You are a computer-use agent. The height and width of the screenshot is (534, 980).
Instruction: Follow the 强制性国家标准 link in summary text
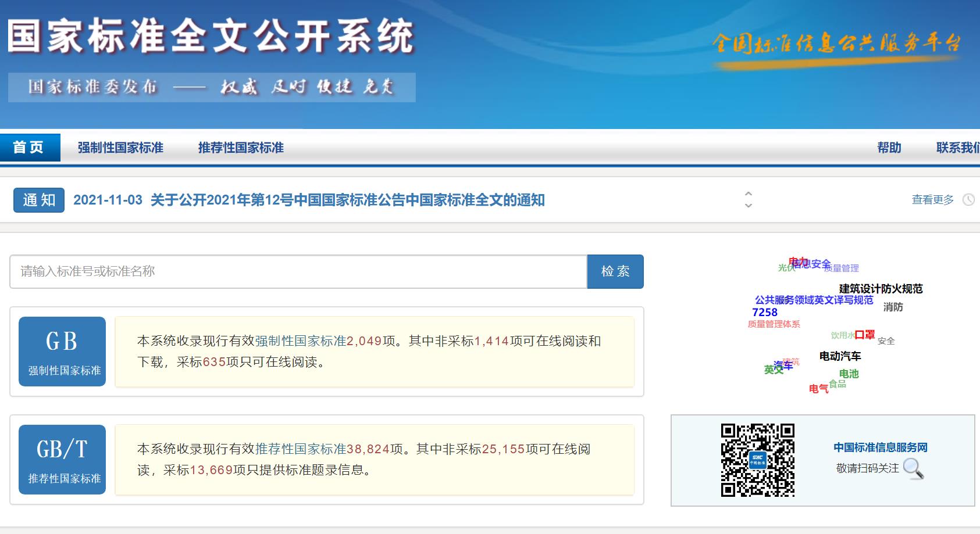click(x=301, y=341)
